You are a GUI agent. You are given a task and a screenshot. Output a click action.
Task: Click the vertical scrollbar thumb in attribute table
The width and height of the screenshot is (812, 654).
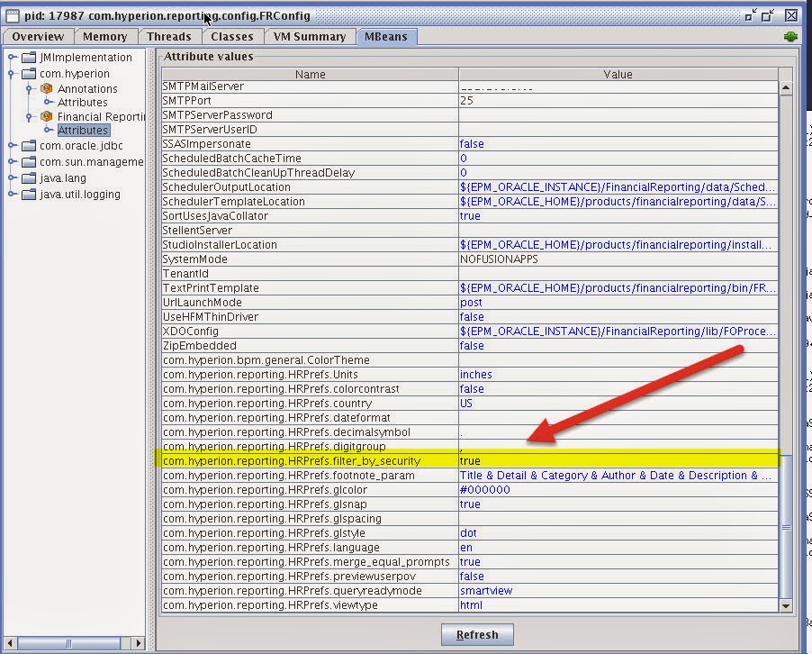point(786,526)
